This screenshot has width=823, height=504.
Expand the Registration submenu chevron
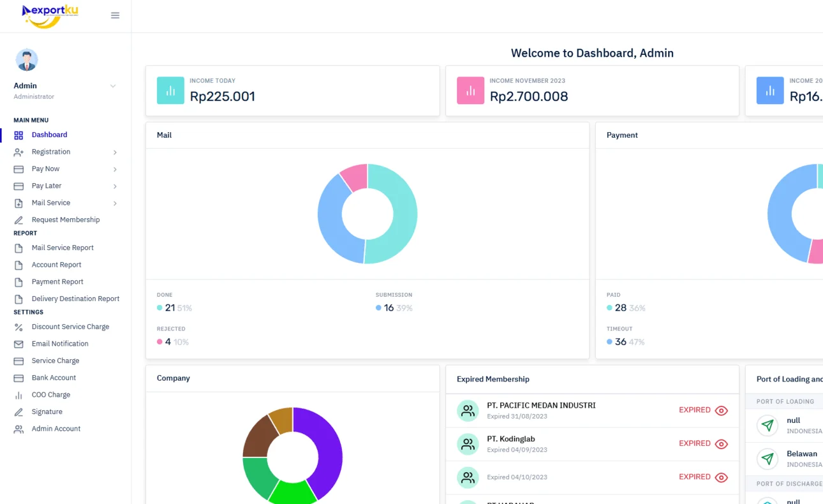[115, 152]
